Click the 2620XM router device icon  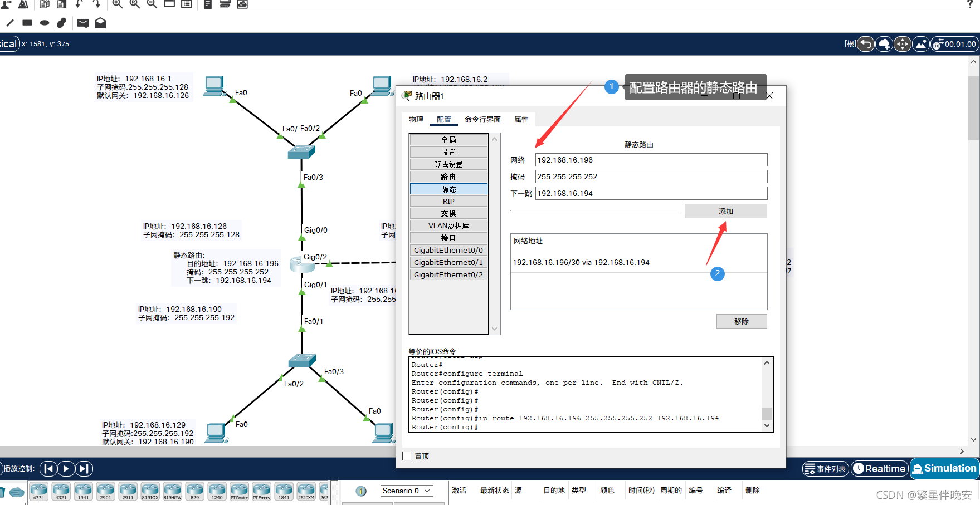(x=306, y=491)
